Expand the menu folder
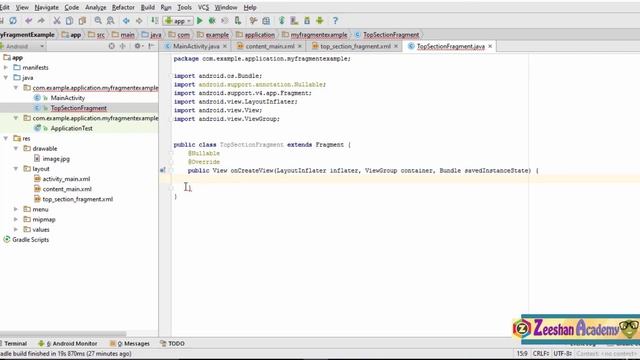Viewport: 640px width, 360px height. (16, 209)
